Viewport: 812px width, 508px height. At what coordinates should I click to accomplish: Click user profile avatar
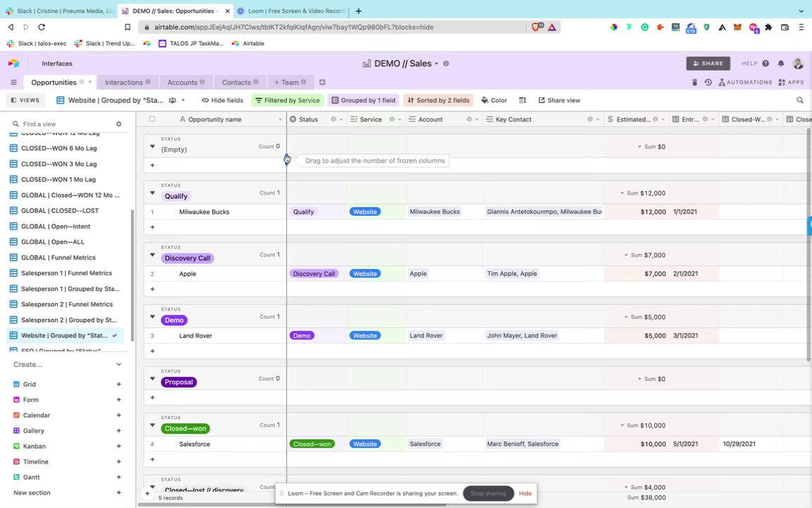pyautogui.click(x=798, y=64)
